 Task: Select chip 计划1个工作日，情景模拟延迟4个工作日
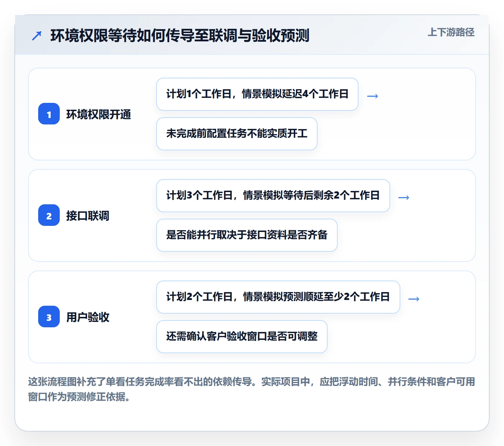pos(257,94)
